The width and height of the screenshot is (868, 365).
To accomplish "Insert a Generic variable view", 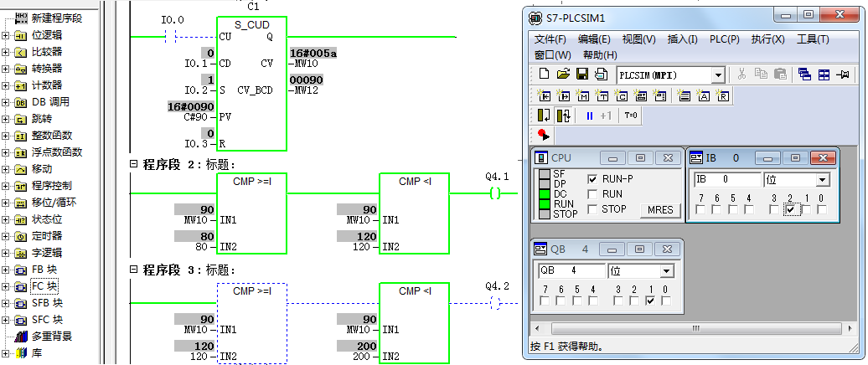I will coord(641,96).
